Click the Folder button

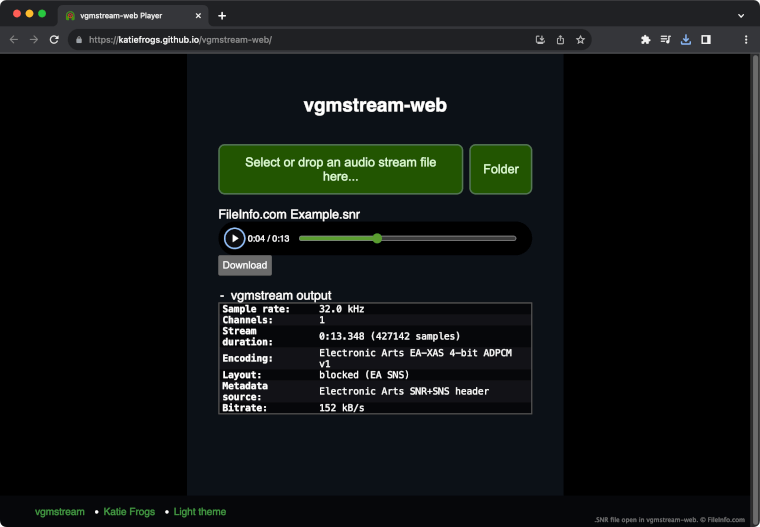click(x=500, y=169)
